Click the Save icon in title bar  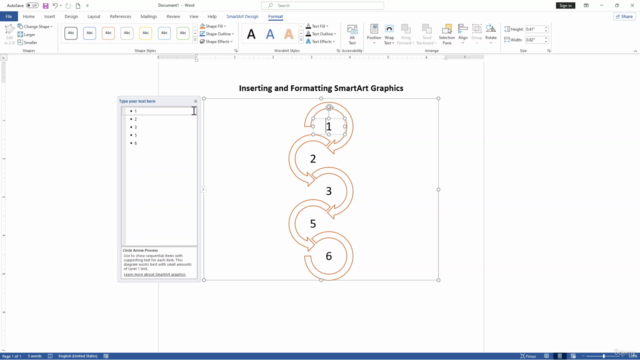(x=45, y=6)
